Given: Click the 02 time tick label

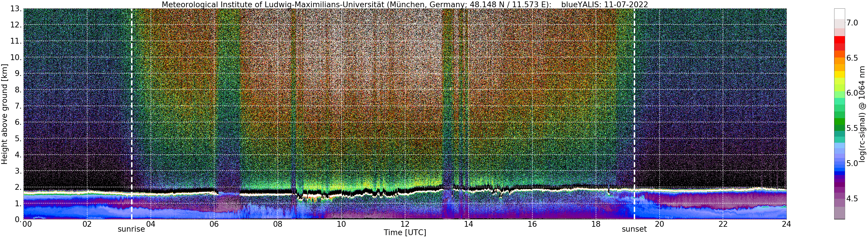Looking at the screenshot, I should coord(87,224).
